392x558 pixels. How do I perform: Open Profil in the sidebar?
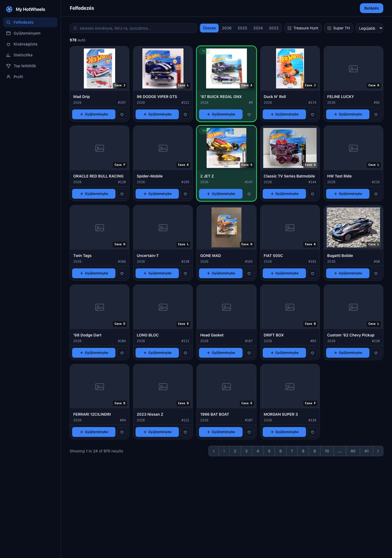pyautogui.click(x=30, y=77)
